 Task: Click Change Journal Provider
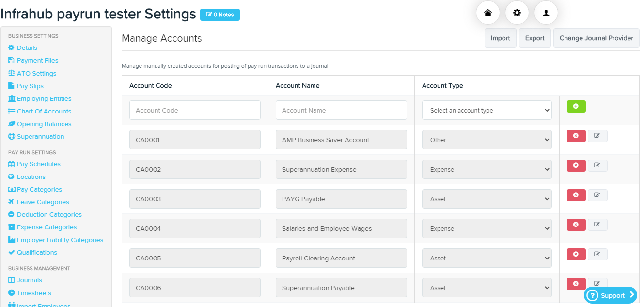[x=596, y=38]
